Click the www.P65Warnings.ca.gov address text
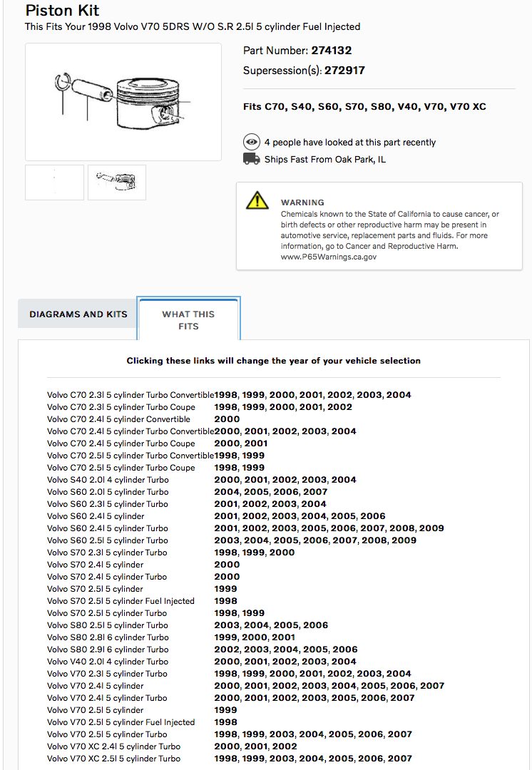The width and height of the screenshot is (532, 770). pyautogui.click(x=329, y=257)
